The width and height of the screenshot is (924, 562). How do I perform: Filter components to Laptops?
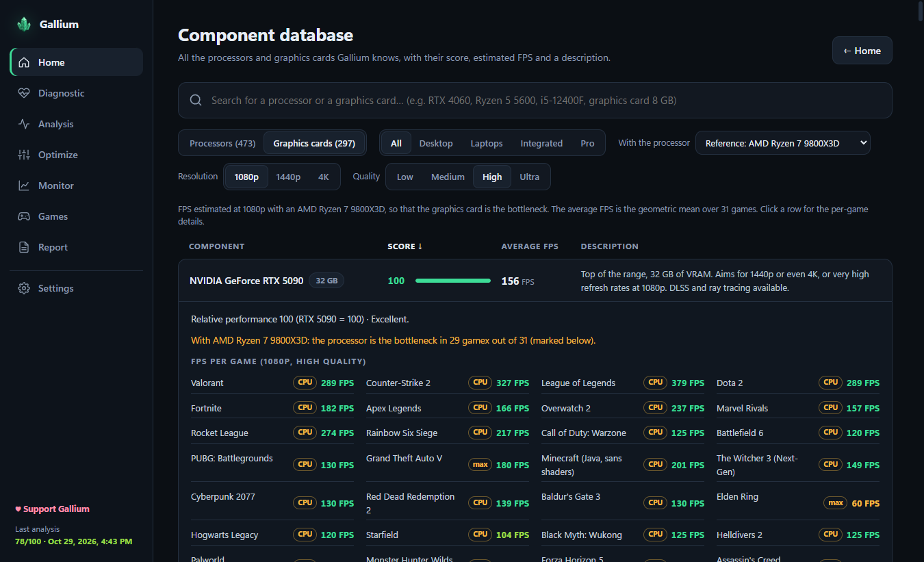coord(487,143)
